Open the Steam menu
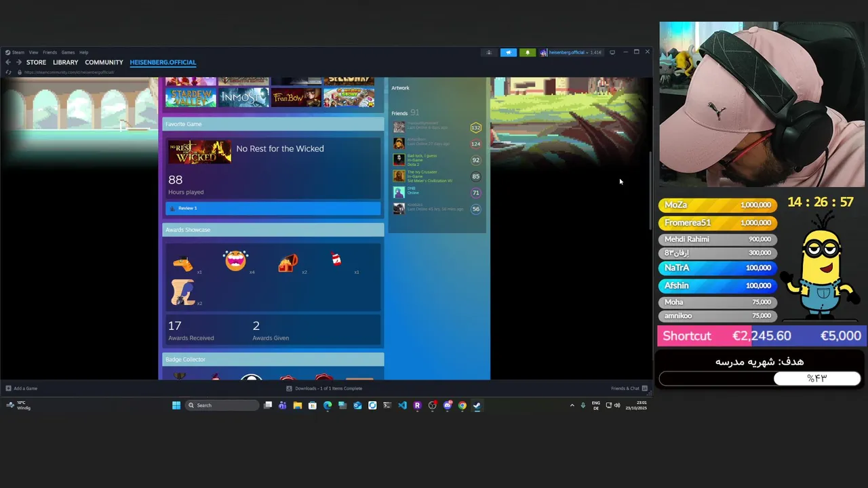 pyautogui.click(x=15, y=52)
